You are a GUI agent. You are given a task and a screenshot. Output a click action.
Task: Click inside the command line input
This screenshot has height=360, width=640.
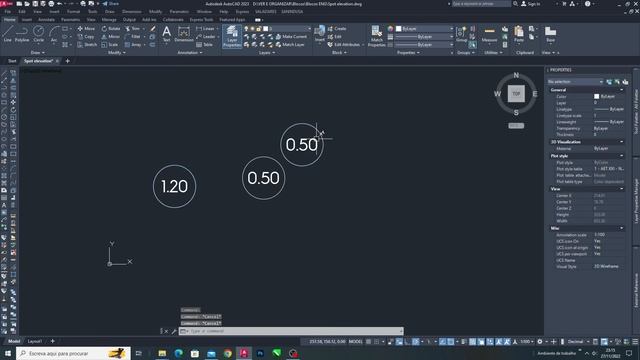[x=291, y=331]
